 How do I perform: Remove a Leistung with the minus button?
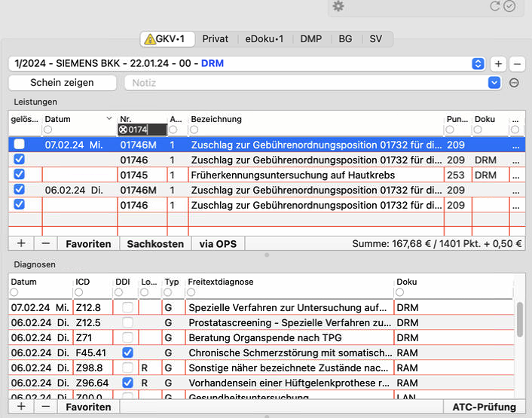(46, 243)
